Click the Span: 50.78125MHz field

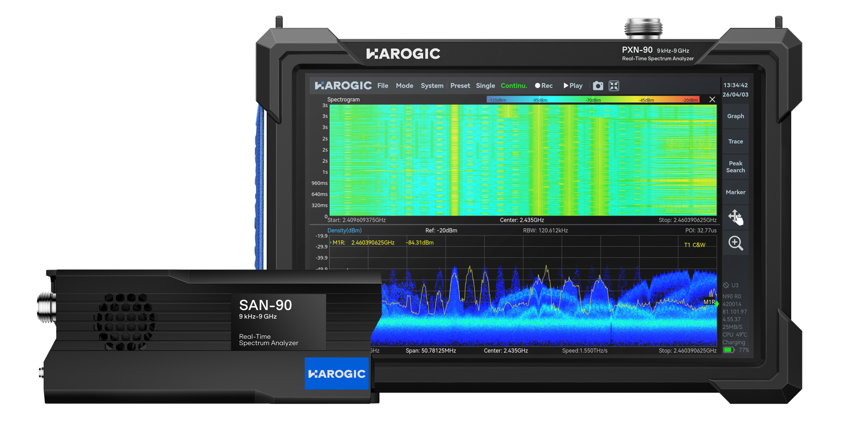point(430,350)
